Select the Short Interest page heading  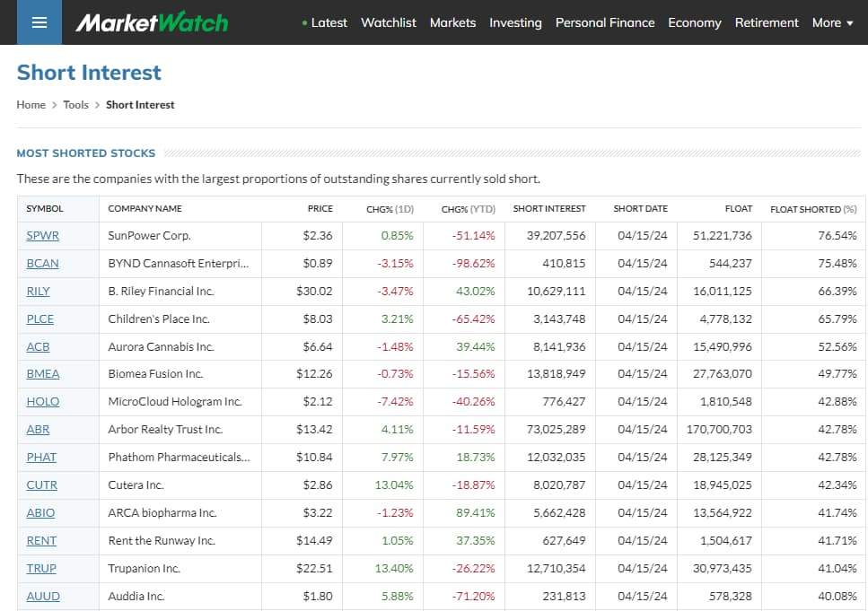(89, 73)
